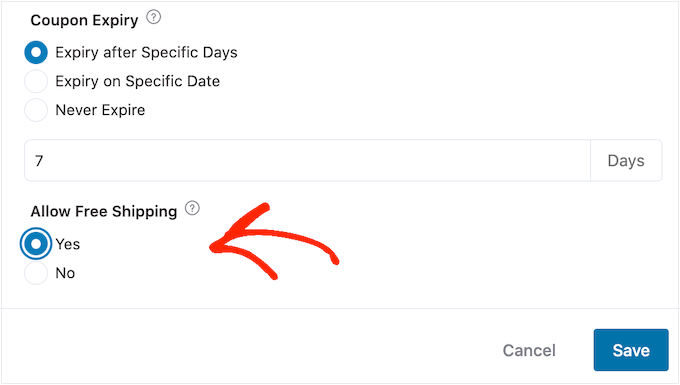The height and width of the screenshot is (385, 680).
Task: Click the 'Never Expire' label text
Action: click(100, 110)
